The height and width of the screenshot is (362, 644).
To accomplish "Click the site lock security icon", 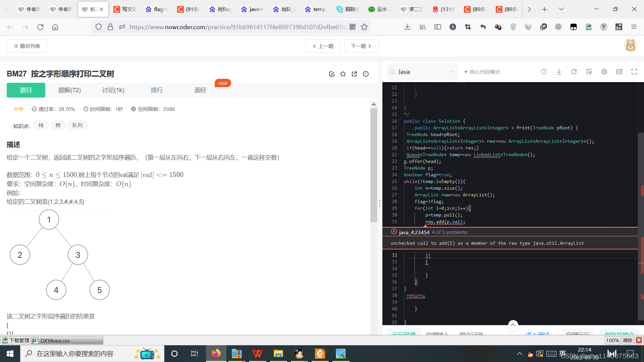I will pyautogui.click(x=110, y=27).
